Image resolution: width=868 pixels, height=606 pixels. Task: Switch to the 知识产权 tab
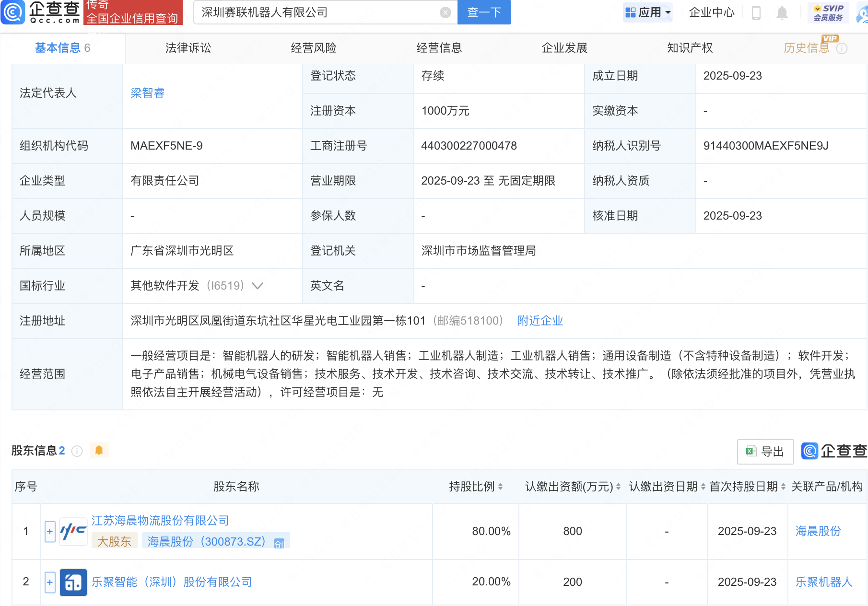tap(690, 48)
